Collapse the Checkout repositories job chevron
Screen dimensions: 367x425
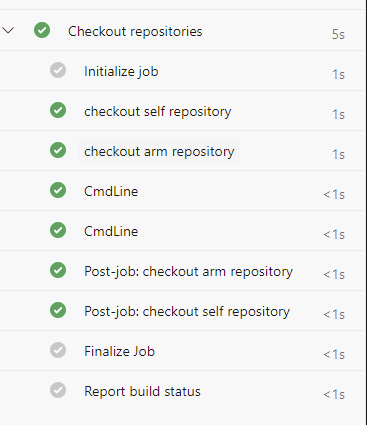coord(8,31)
